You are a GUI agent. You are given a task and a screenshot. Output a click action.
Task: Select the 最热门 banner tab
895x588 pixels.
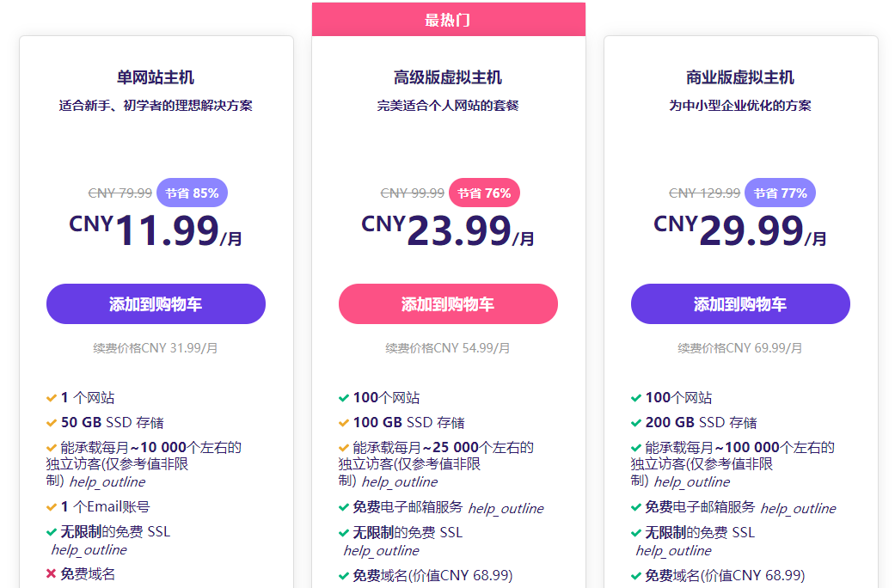click(448, 20)
